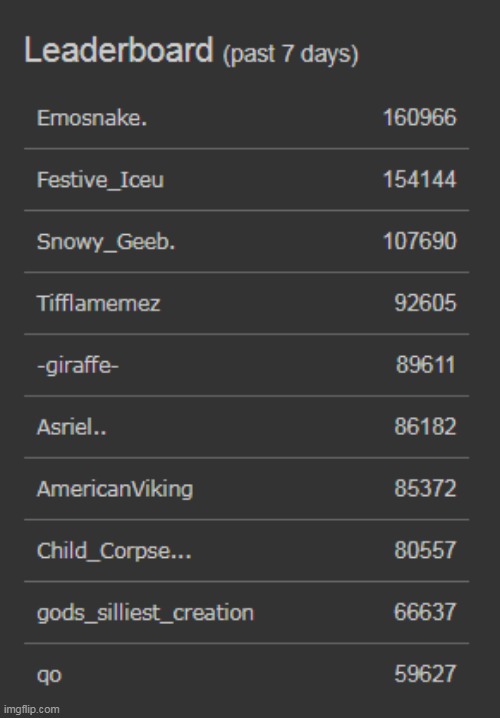
Task: Visit Asriel.. user page
Action: coord(71,427)
